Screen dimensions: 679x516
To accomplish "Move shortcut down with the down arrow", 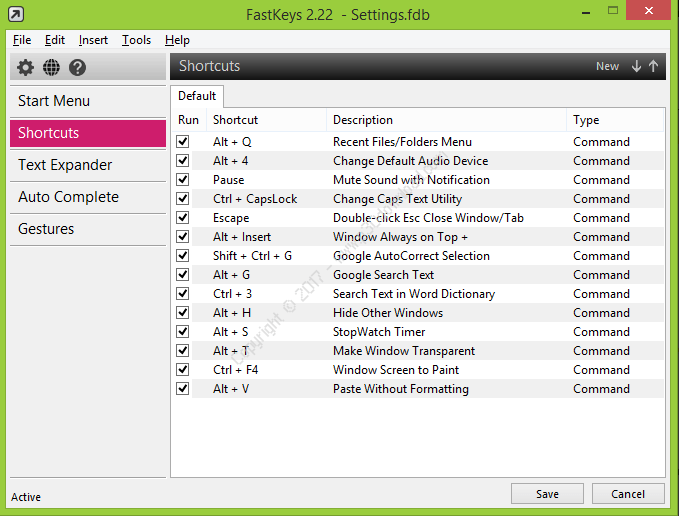I will coord(636,66).
